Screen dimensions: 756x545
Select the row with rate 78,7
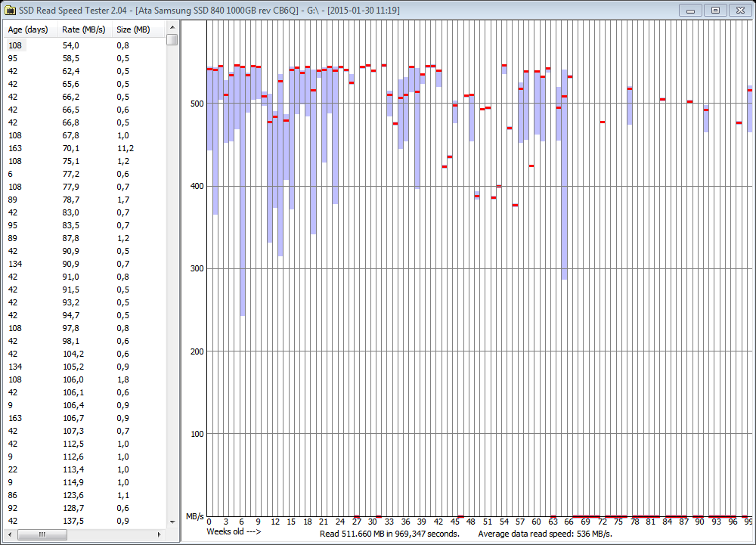(85, 200)
